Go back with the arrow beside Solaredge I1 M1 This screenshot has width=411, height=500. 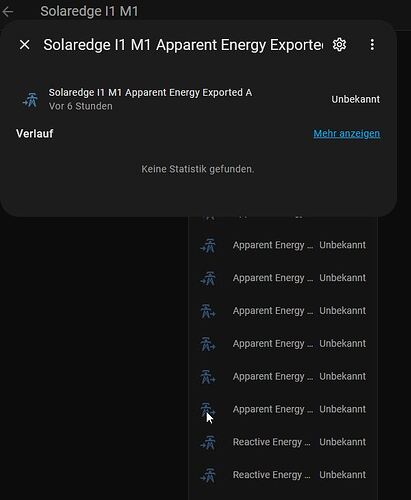8,12
